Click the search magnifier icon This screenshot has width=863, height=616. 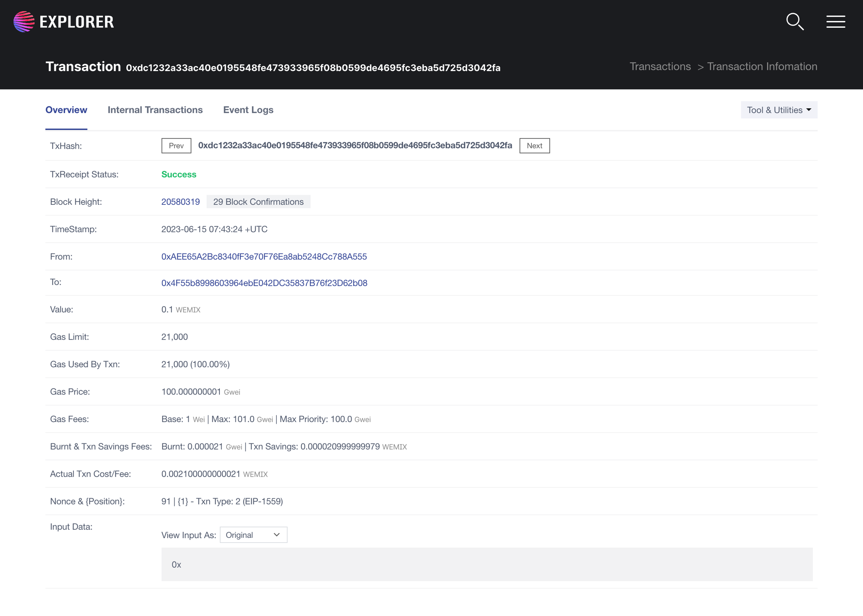(795, 22)
